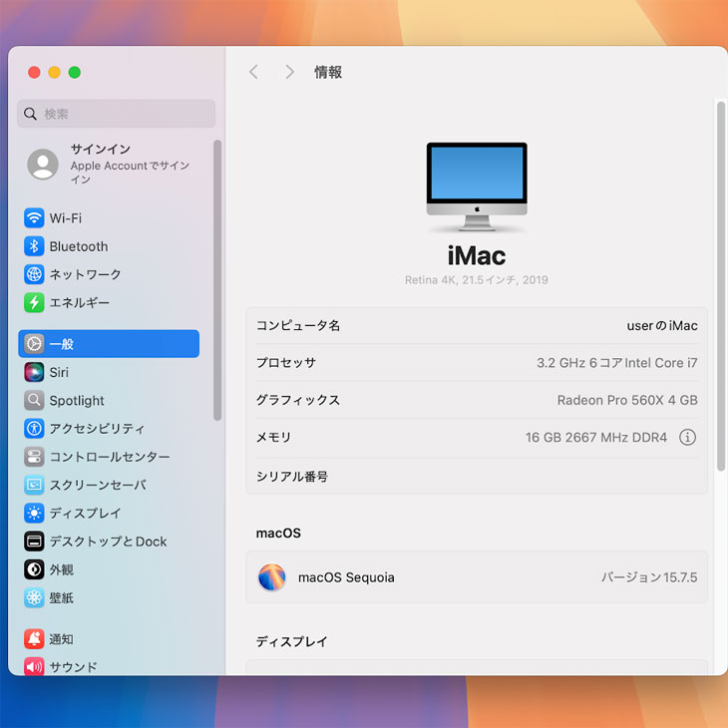Image resolution: width=728 pixels, height=728 pixels.
Task: Open ネットワーク globe icon
Action: [x=34, y=274]
